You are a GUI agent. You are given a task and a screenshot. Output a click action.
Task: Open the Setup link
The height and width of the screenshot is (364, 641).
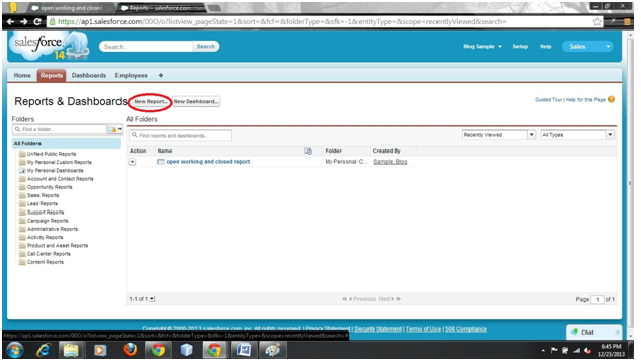point(520,47)
